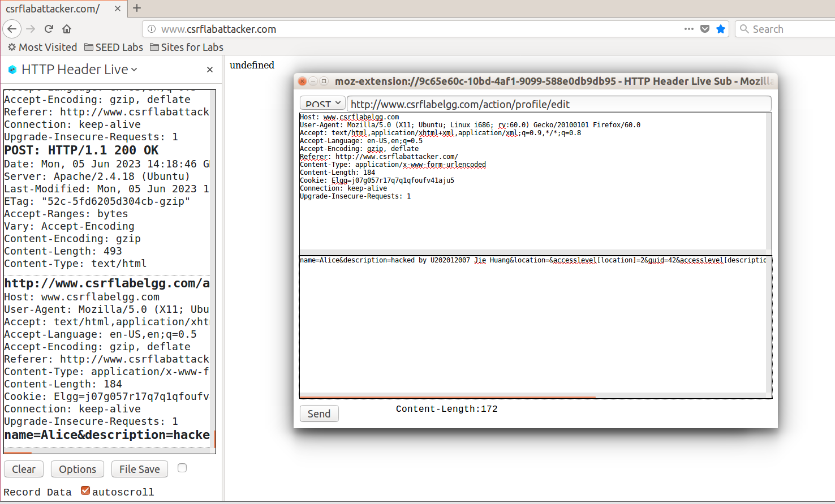The image size is (835, 504).
Task: Reload the current page
Action: pyautogui.click(x=49, y=29)
